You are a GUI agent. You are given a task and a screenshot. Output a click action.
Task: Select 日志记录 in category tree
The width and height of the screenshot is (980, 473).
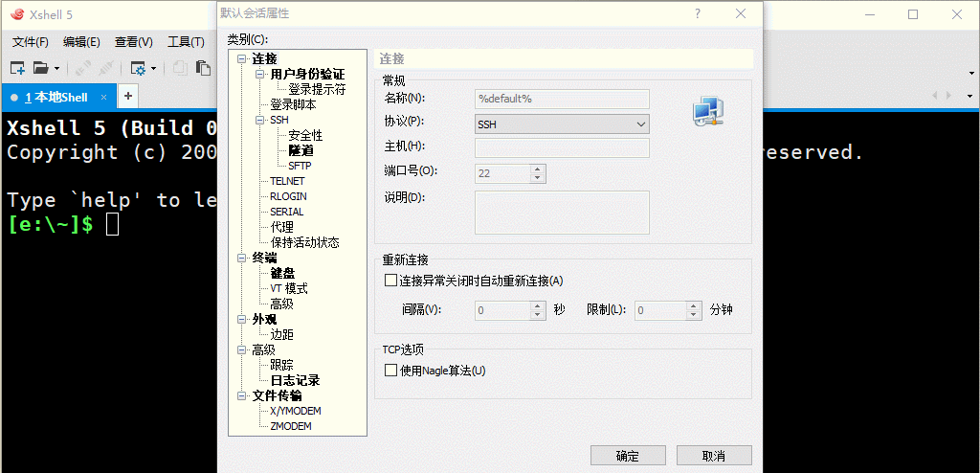[x=295, y=380]
